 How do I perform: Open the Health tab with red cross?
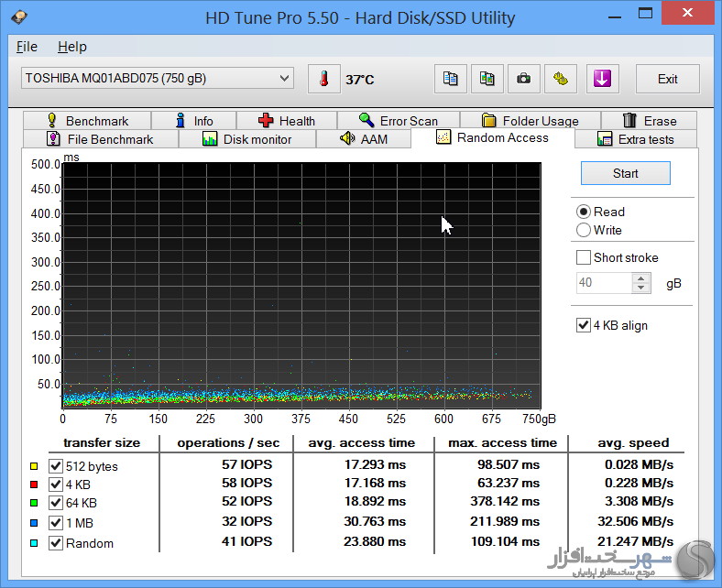tap(286, 121)
